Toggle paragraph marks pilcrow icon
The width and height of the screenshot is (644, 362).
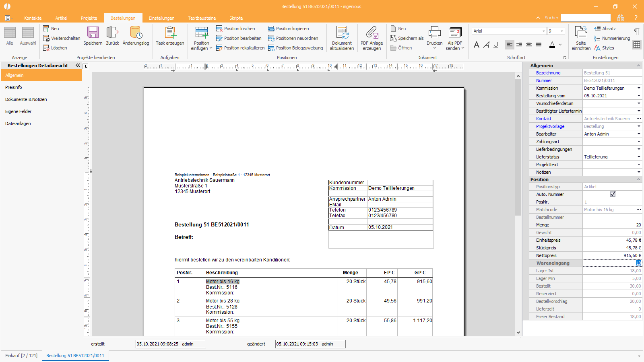tap(637, 31)
